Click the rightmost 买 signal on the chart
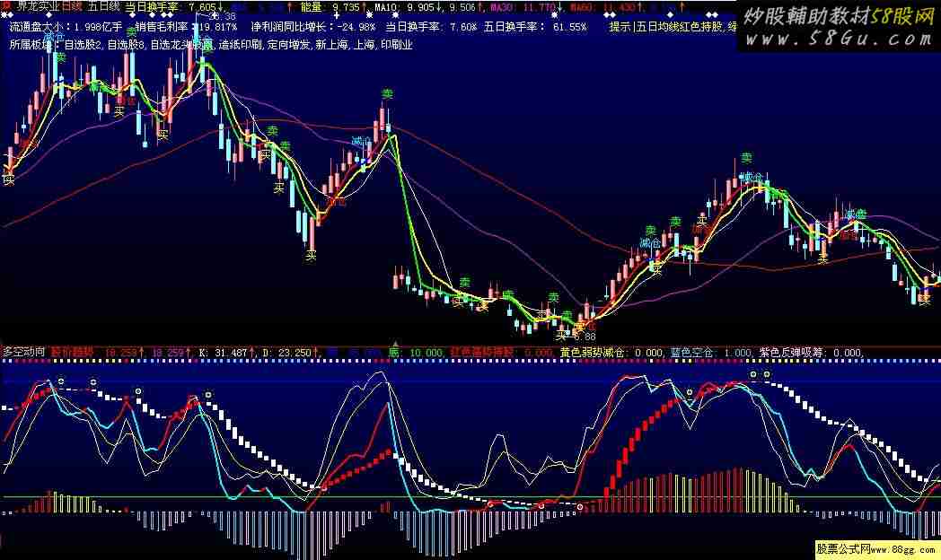This screenshot has height=560, width=941. [924, 300]
